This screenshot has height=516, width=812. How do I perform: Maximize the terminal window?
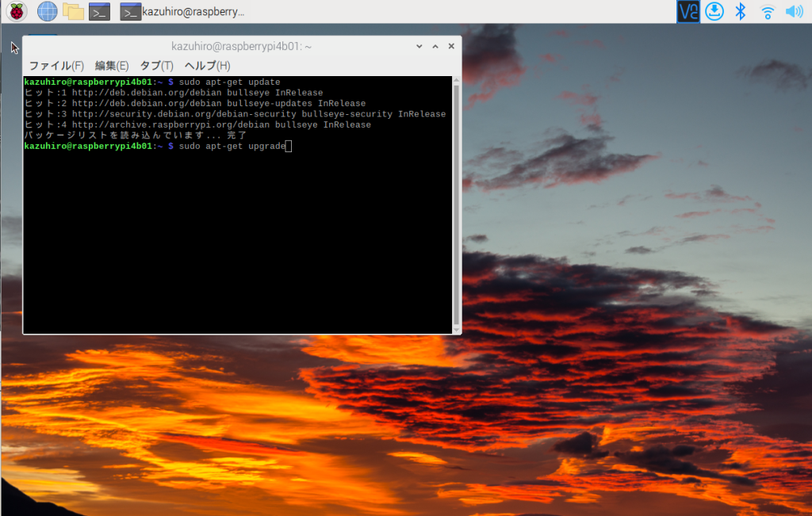click(435, 46)
